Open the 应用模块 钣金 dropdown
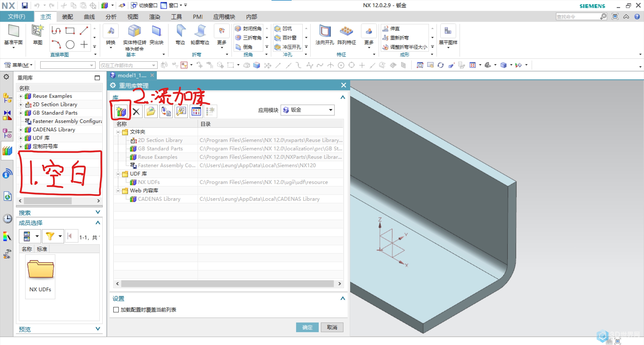The height and width of the screenshot is (345, 644). tap(308, 110)
